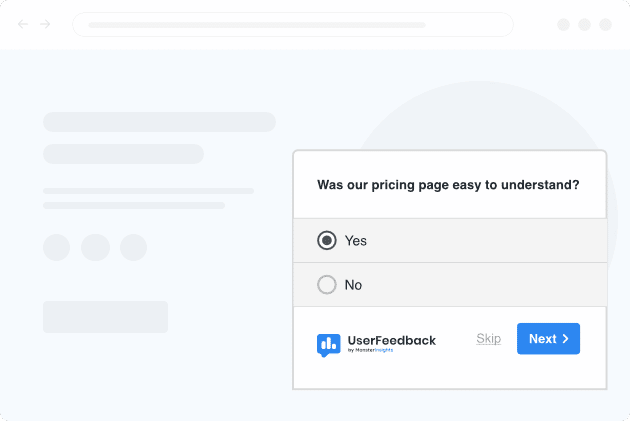This screenshot has height=421, width=630.
Task: Click the UserFeedback chart logo icon
Action: coord(328,344)
